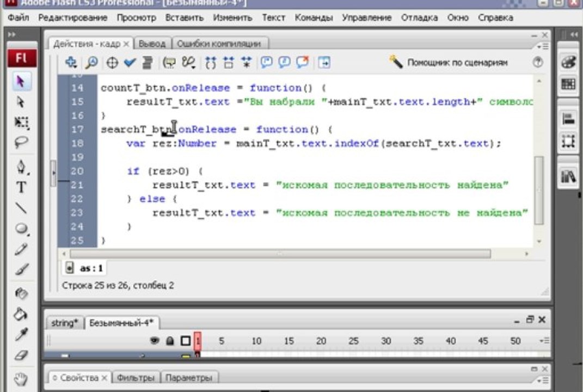Click the Find magnifier icon in Actions toolbar
Viewport: 583px width, 392px height.
(x=91, y=63)
